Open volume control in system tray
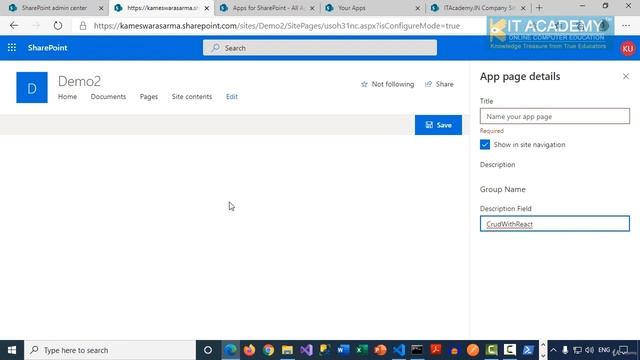 click(589, 350)
